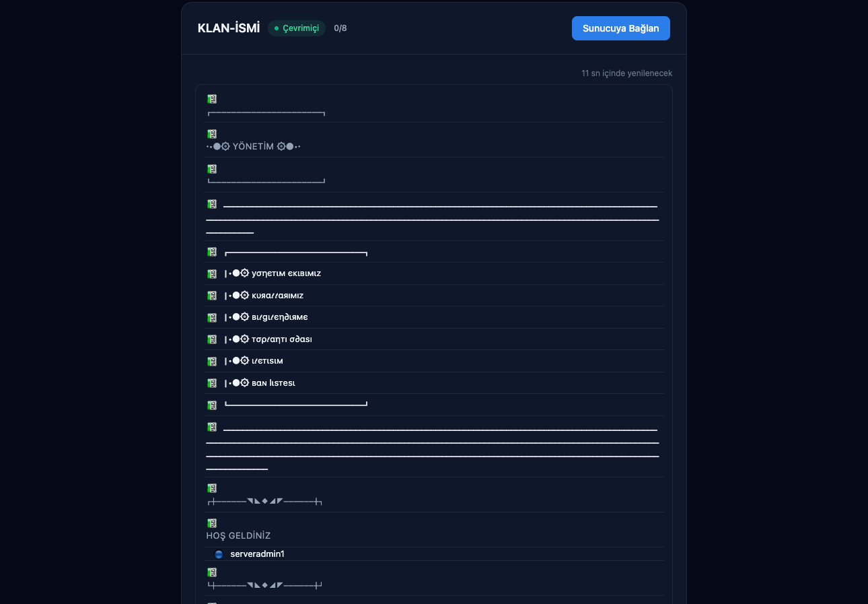This screenshot has height=604, width=868.
Task: Click channel icon above HOŞ GELDİNİZ text
Action: point(212,523)
